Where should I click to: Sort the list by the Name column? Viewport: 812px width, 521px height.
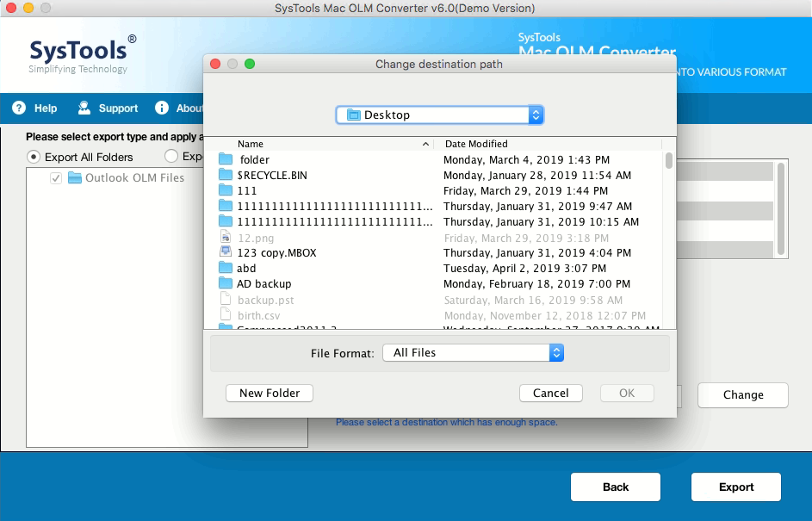(x=251, y=144)
